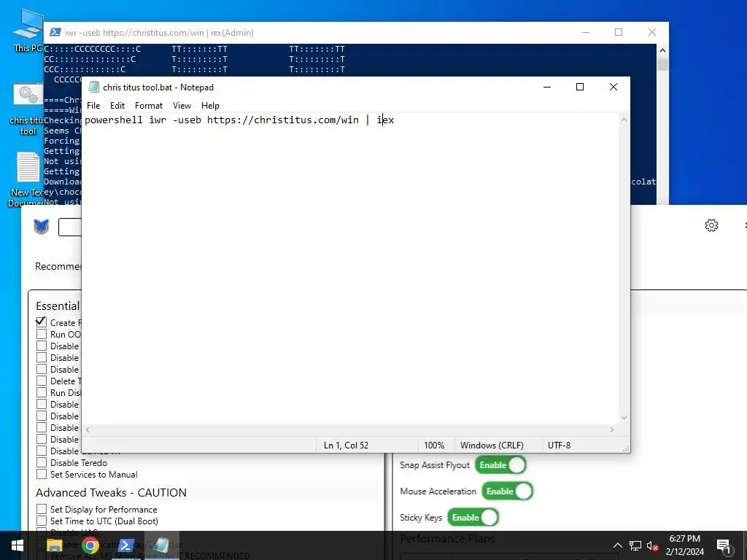Show the clock and calendar flyout
Screen dimensions: 747x560
684,545
